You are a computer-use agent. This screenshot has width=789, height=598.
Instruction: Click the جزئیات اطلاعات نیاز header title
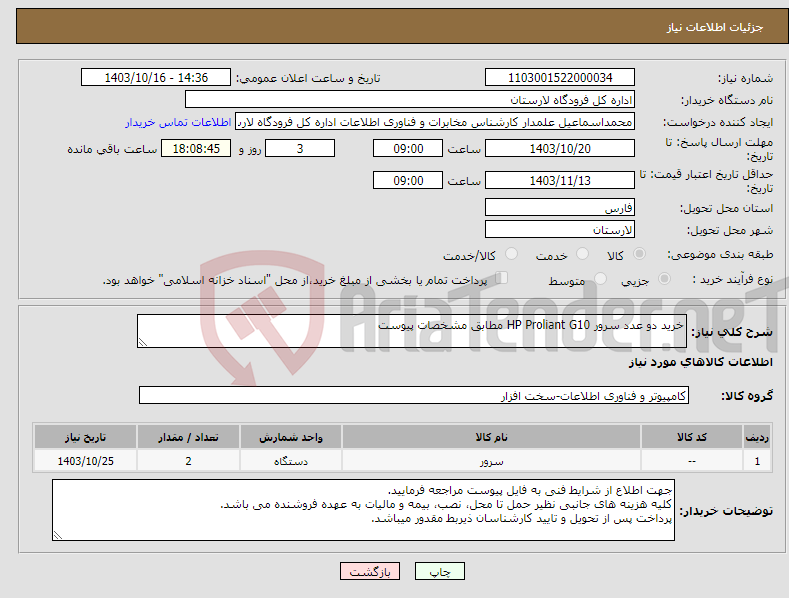715,27
